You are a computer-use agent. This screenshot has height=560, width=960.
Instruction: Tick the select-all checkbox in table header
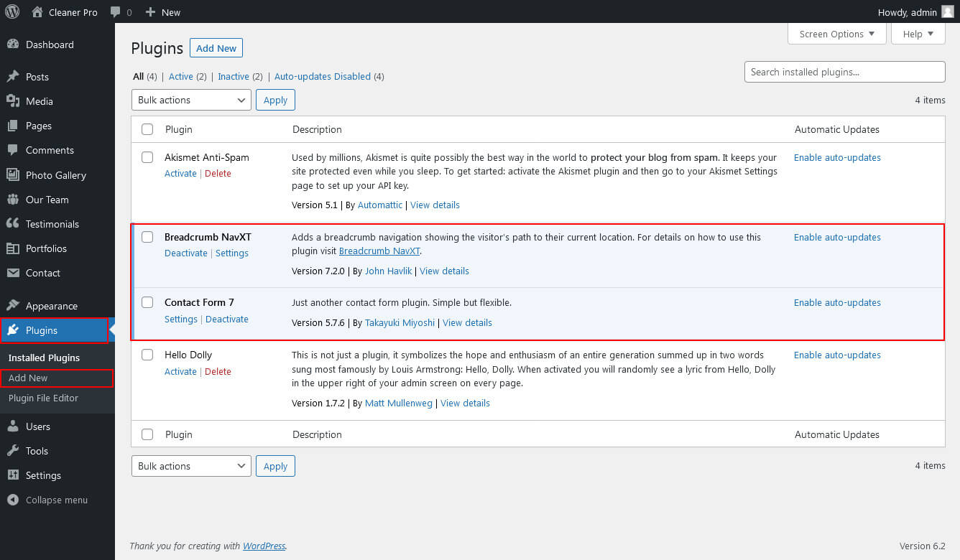147,129
